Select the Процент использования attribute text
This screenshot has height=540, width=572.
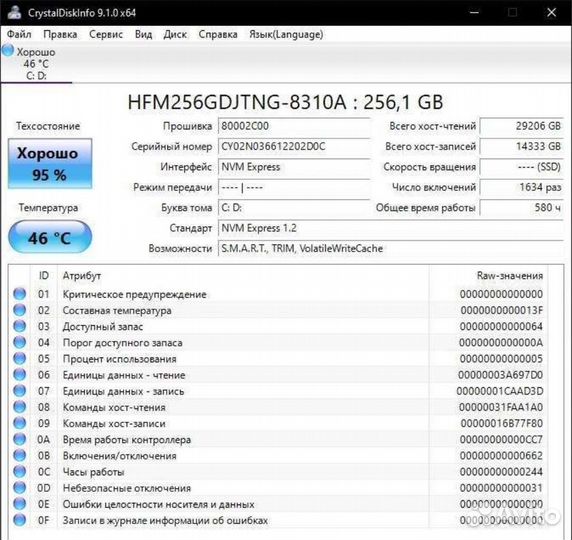click(119, 359)
